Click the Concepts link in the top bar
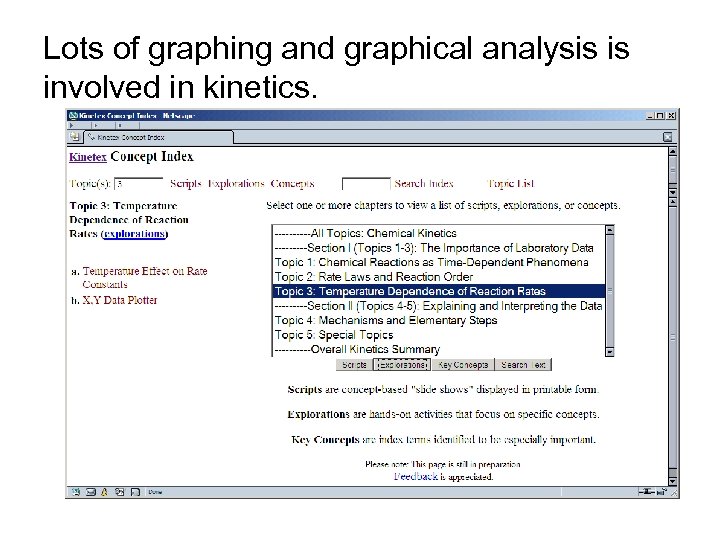 click(292, 184)
